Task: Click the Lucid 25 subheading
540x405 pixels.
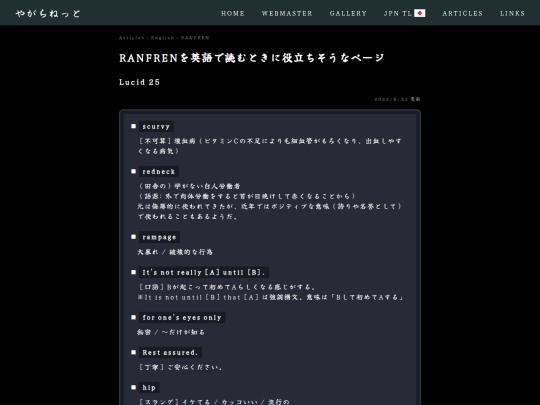Action: (139, 82)
